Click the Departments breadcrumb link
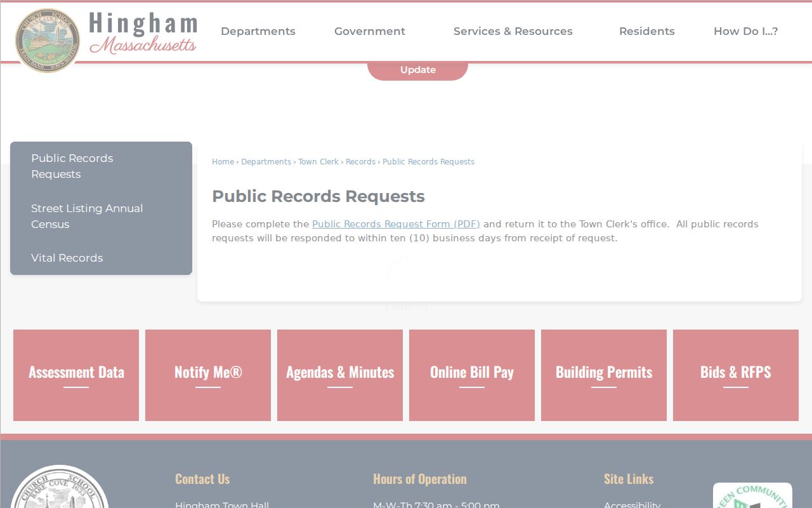This screenshot has height=508, width=812. [x=266, y=162]
